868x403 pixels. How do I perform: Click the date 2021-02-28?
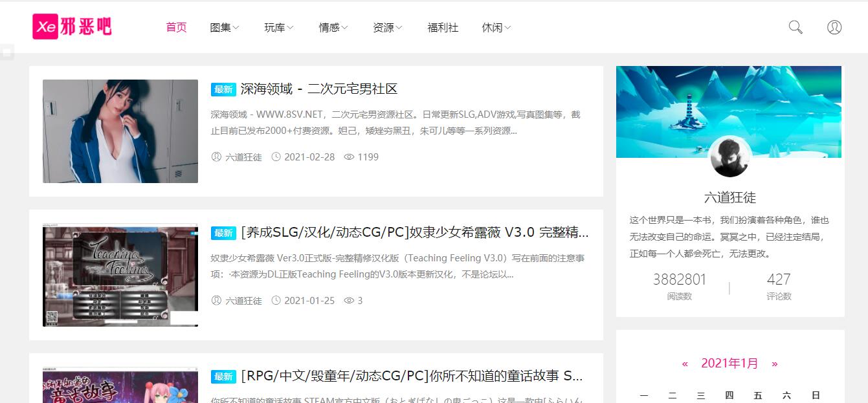309,157
